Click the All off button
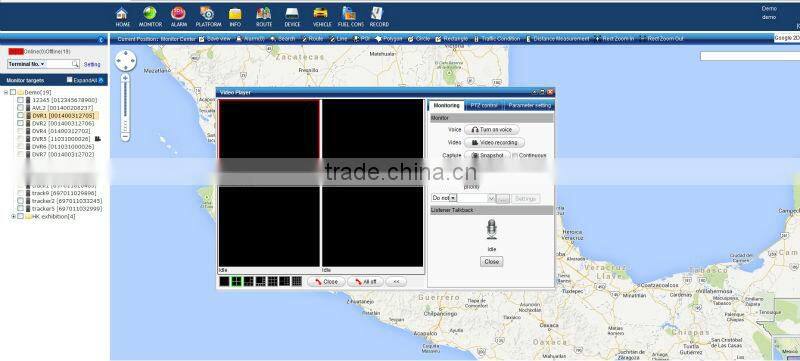 click(x=365, y=281)
